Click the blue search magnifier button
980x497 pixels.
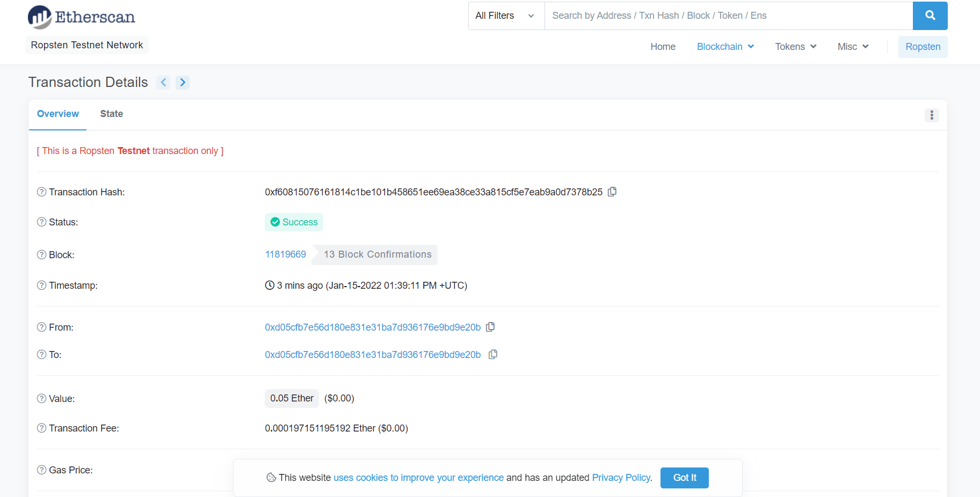coord(930,16)
